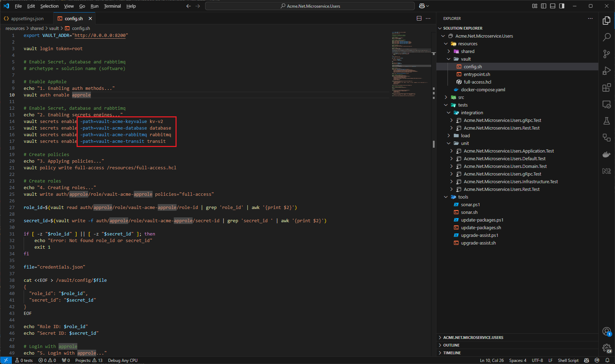Image resolution: width=615 pixels, height=364 pixels.
Task: Click errors and warnings indicator in status bar
Action: (x=47, y=360)
